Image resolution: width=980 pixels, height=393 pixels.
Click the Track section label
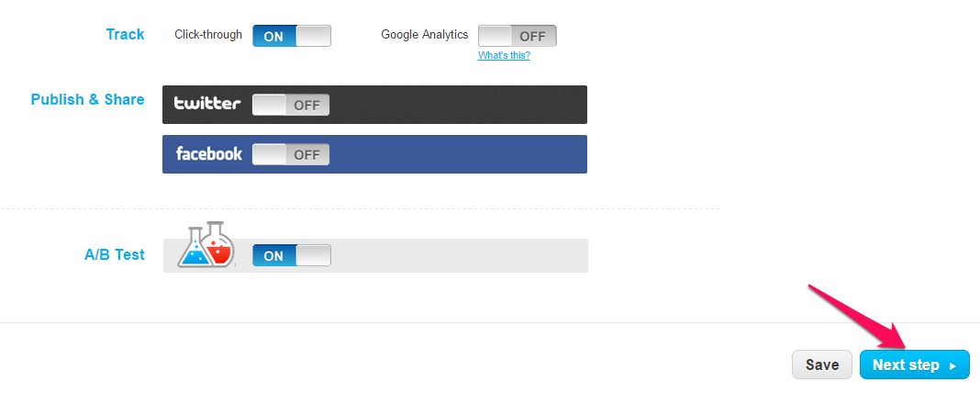tap(125, 34)
